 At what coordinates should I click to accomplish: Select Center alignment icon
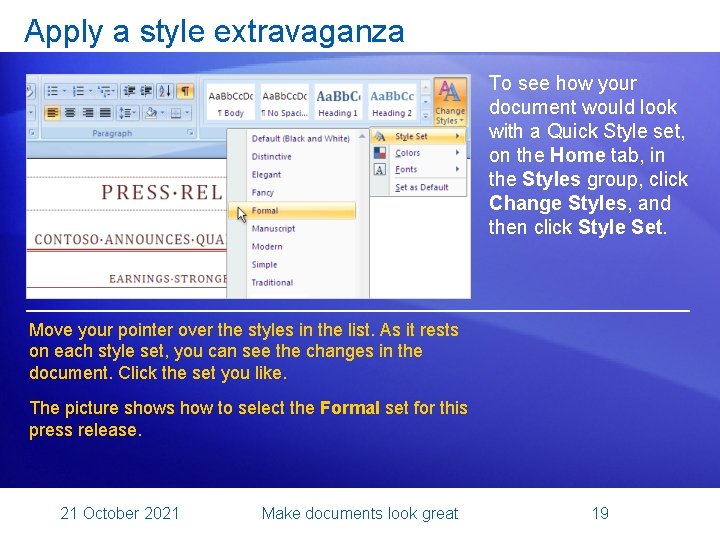point(70,112)
